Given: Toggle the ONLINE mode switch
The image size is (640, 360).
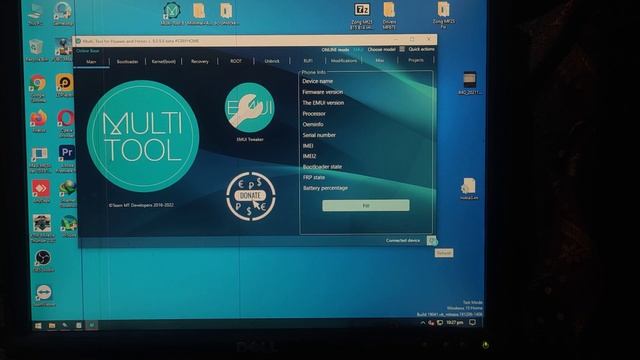Looking at the screenshot, I should (x=358, y=49).
